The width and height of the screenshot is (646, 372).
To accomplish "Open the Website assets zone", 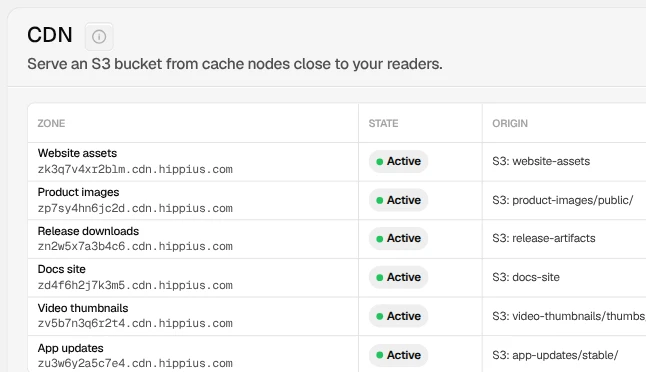I will 77,153.
